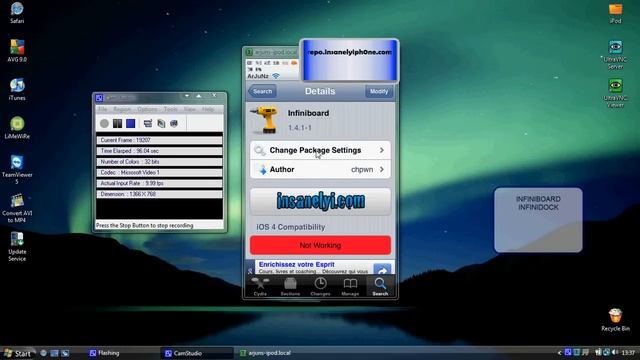Pause recording with CamStudio pause button
The height and width of the screenshot is (360, 640).
click(118, 123)
